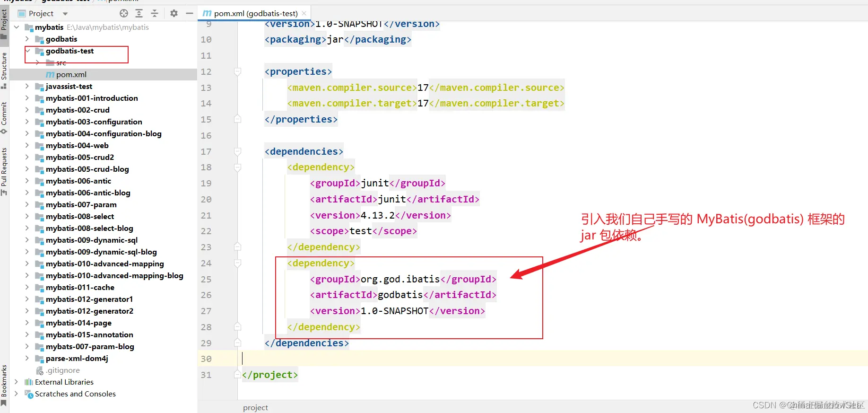Click the maven.compiler.source tag on line 13
Viewport: 868px width, 413px height.
click(x=352, y=88)
